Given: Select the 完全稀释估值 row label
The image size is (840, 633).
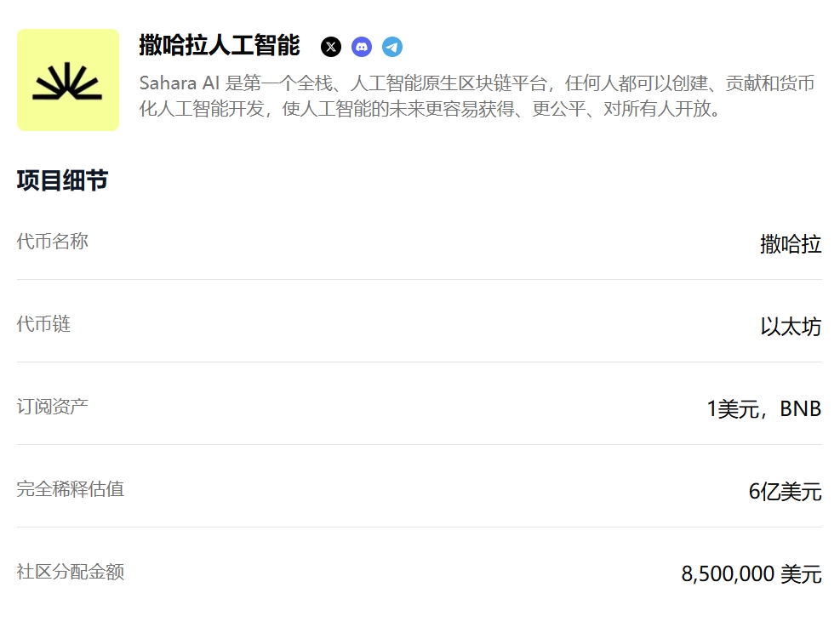Looking at the screenshot, I should click(x=70, y=488).
